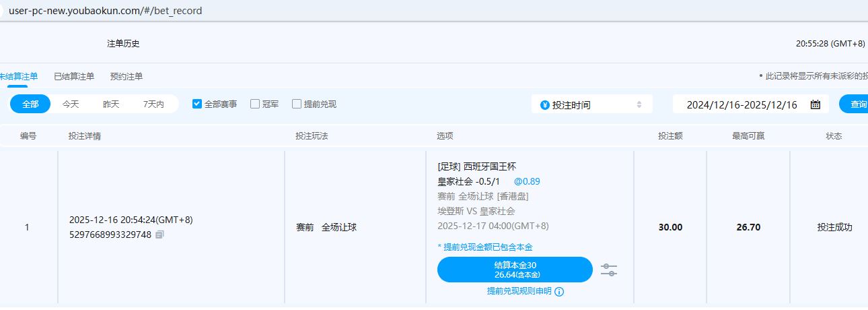Copy bet order number 5297668993329748
The image size is (868, 310).
click(x=159, y=235)
